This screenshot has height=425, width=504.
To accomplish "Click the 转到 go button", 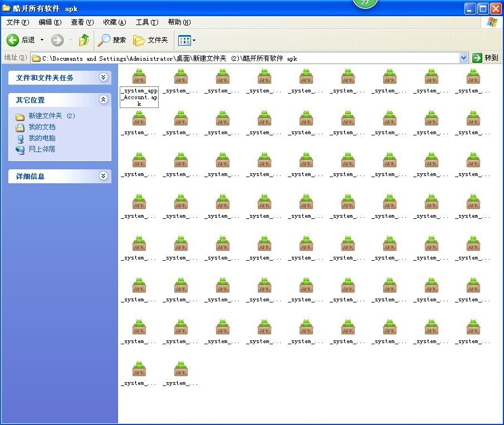I will click(486, 58).
